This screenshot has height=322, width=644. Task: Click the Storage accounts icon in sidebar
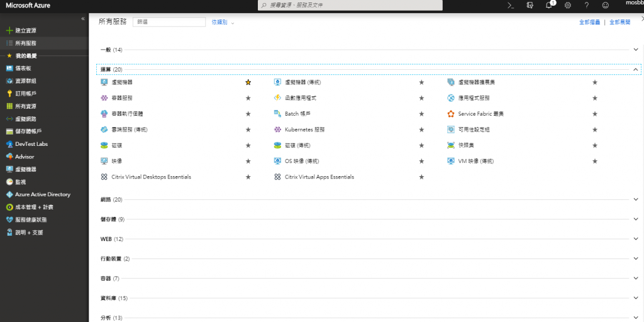[x=9, y=131]
